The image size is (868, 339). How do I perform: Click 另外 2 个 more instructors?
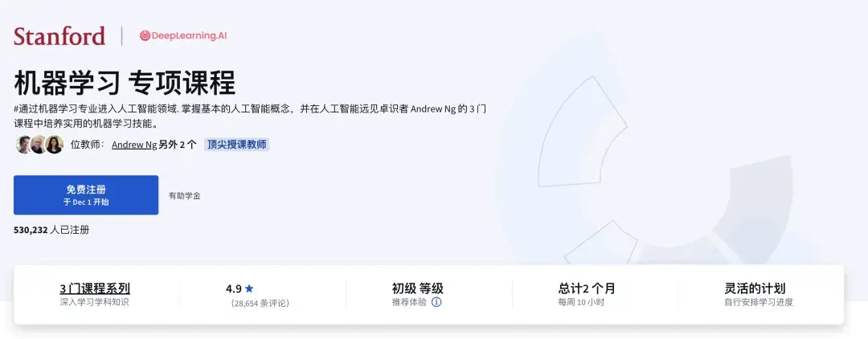pyautogui.click(x=177, y=145)
